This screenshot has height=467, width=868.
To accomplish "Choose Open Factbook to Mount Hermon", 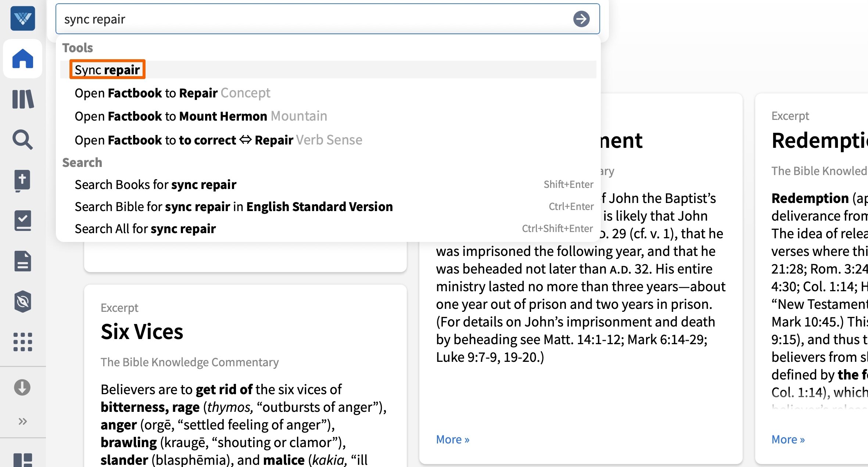I will pyautogui.click(x=201, y=116).
